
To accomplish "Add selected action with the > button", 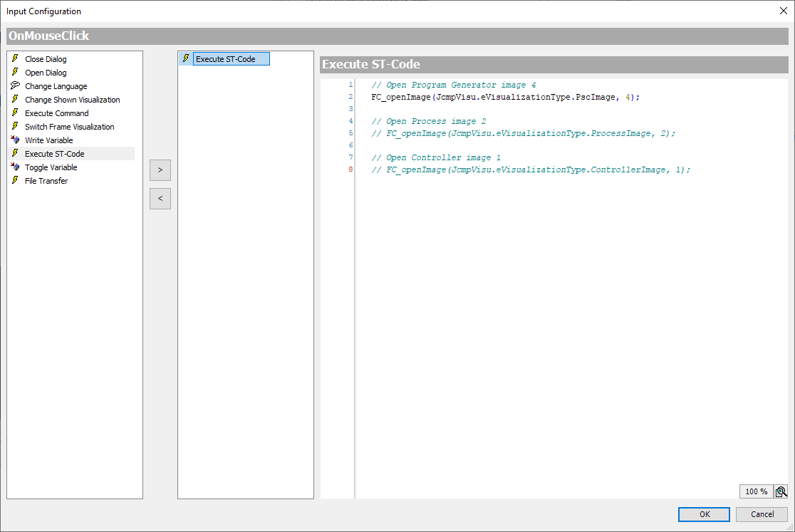I will 160,170.
